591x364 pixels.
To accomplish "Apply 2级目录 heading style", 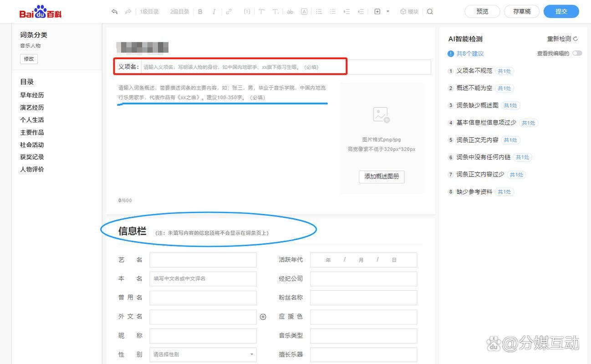I will point(179,12).
